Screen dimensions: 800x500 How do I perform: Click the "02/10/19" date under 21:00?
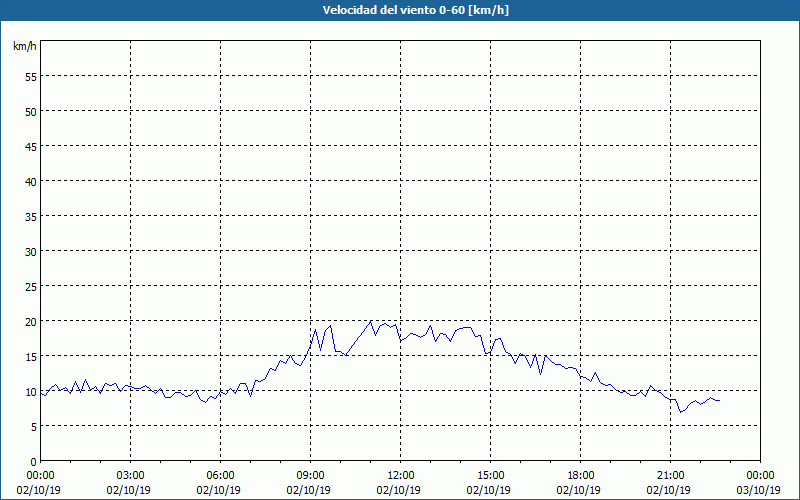(670, 490)
